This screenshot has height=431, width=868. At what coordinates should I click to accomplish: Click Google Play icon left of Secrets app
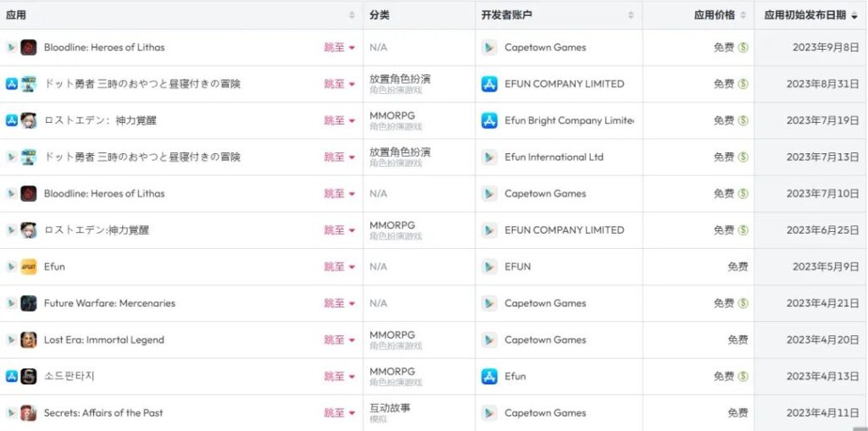point(12,412)
